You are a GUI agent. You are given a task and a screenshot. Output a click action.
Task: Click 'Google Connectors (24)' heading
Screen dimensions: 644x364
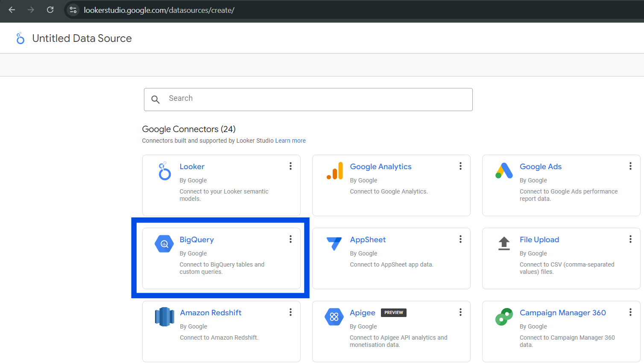[189, 129]
